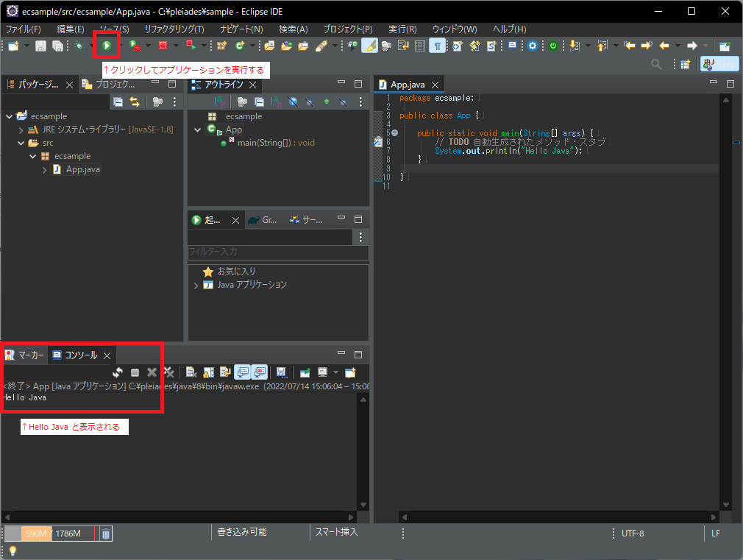
Task: Click the green power restart icon
Action: point(553,46)
